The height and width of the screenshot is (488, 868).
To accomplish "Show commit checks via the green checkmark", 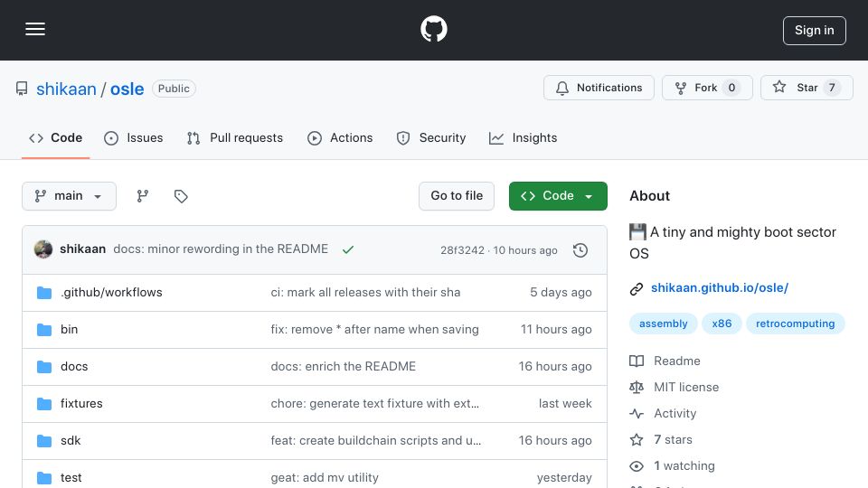I will (347, 249).
